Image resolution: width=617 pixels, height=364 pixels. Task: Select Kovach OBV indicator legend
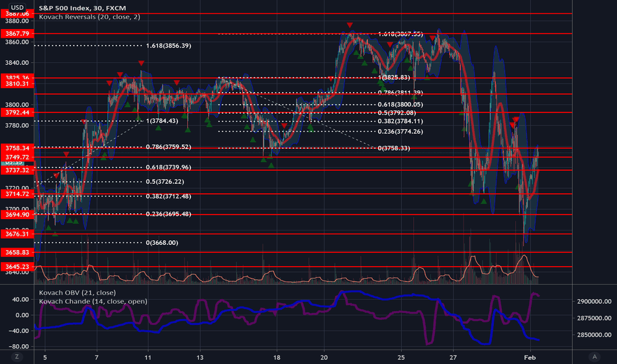[77, 293]
